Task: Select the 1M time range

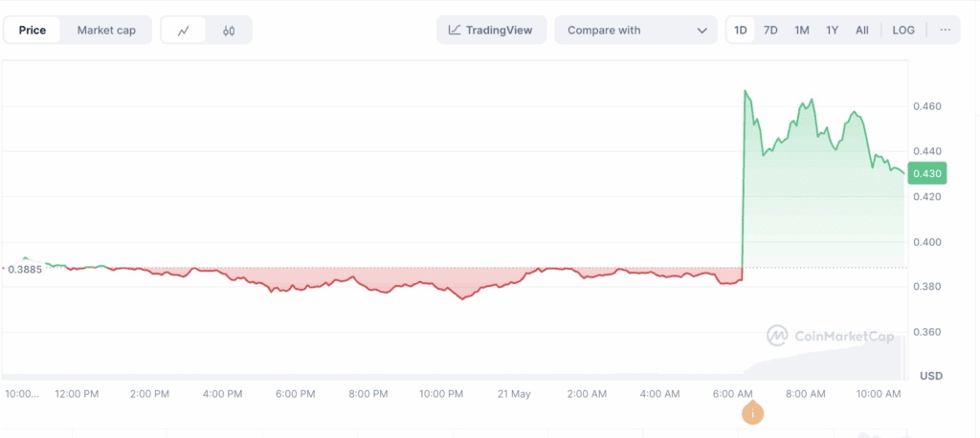Action: (802, 30)
